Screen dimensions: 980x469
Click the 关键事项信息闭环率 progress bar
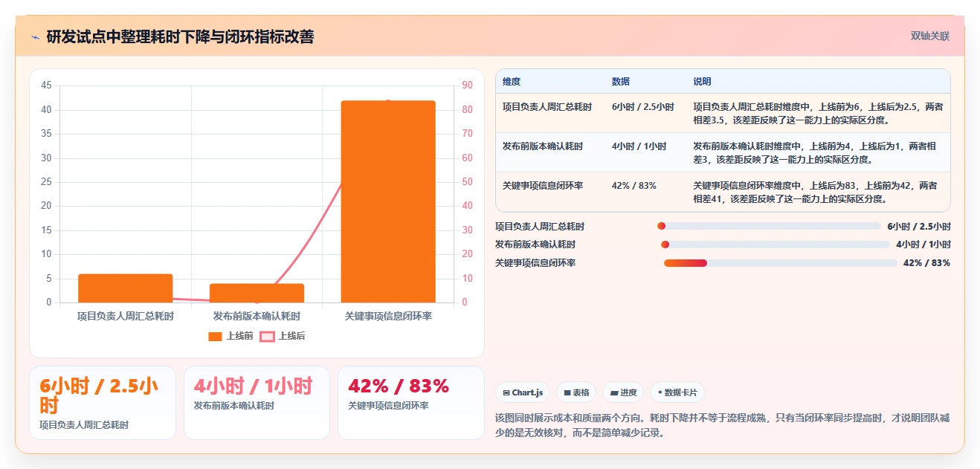[x=781, y=263]
